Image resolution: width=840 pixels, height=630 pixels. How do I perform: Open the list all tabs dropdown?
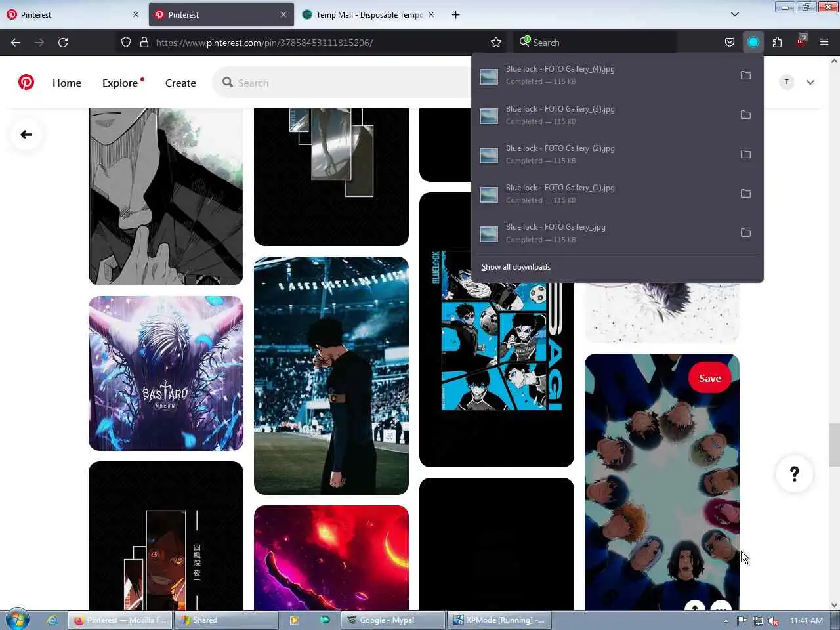click(735, 14)
